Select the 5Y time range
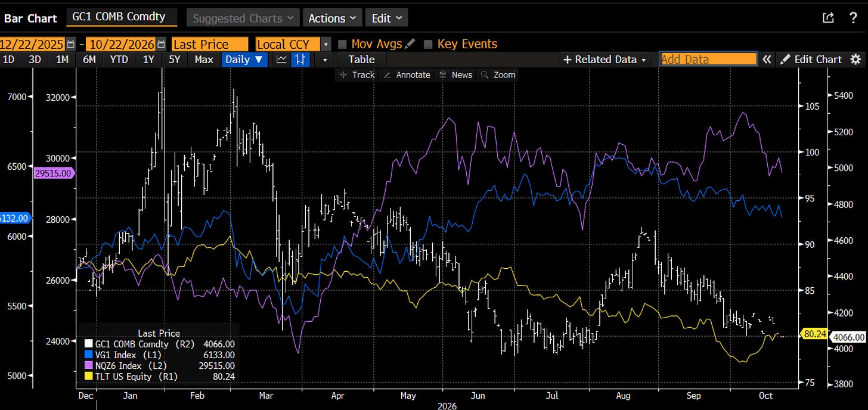868x410 pixels. (174, 59)
